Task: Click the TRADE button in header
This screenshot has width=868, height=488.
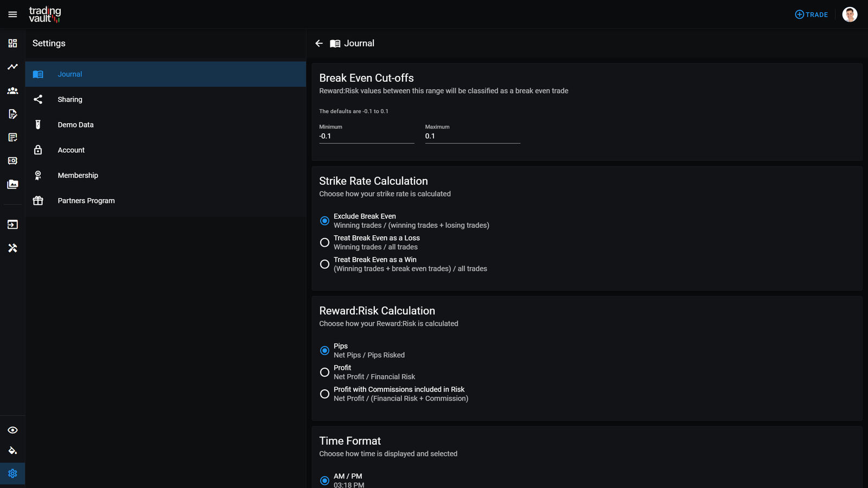Action: pos(811,15)
